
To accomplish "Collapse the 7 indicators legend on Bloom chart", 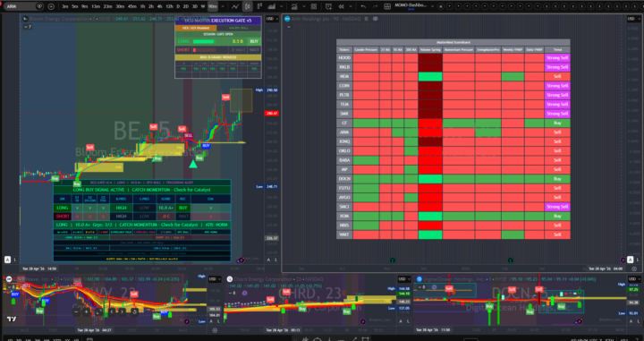I will [x=27, y=27].
